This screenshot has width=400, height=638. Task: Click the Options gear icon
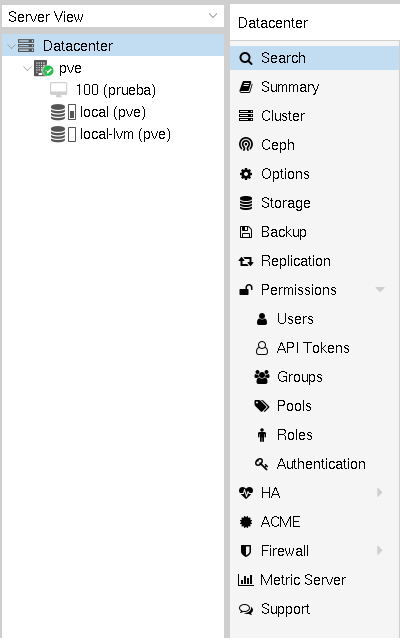pyautogui.click(x=246, y=174)
